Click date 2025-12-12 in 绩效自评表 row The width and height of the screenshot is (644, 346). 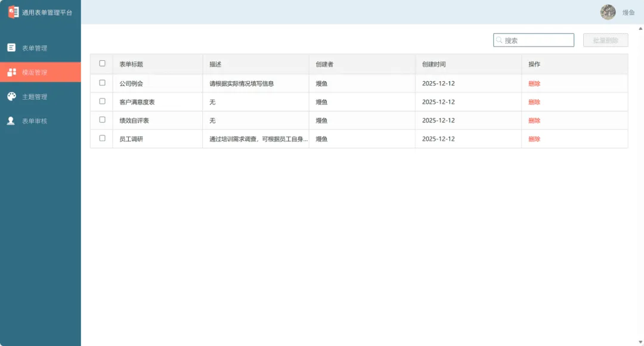(x=438, y=121)
